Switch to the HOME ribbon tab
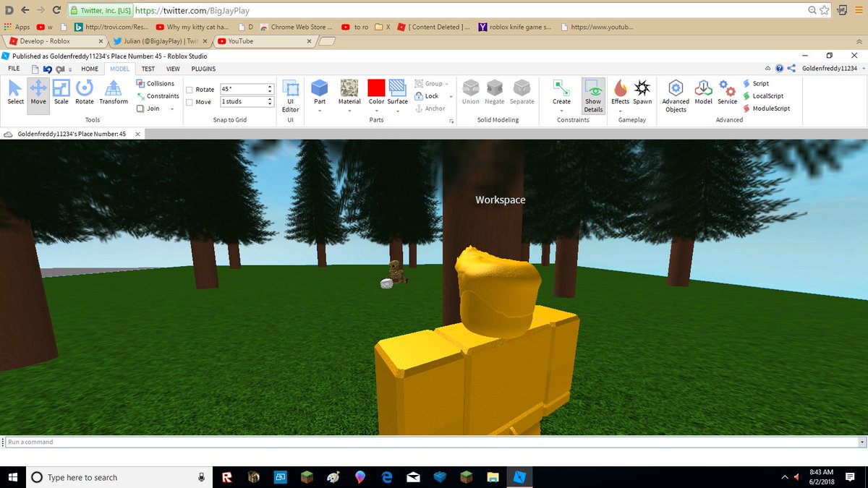 click(x=90, y=69)
